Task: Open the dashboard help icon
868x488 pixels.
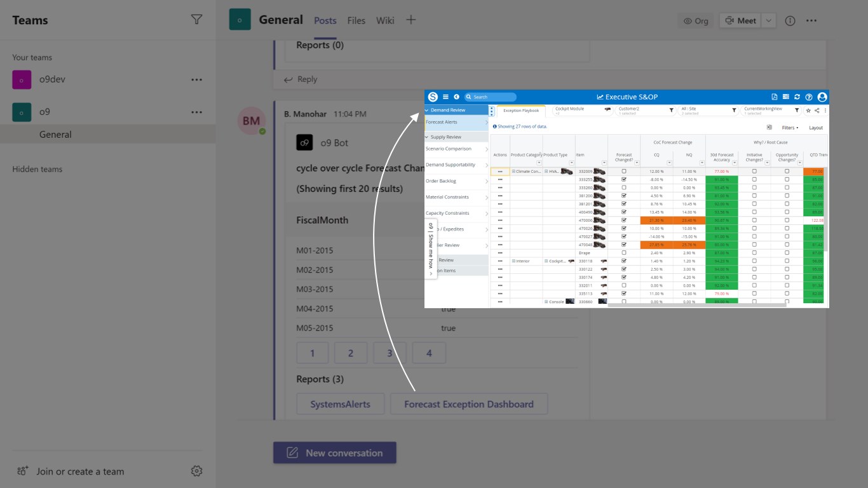Action: pyautogui.click(x=809, y=97)
